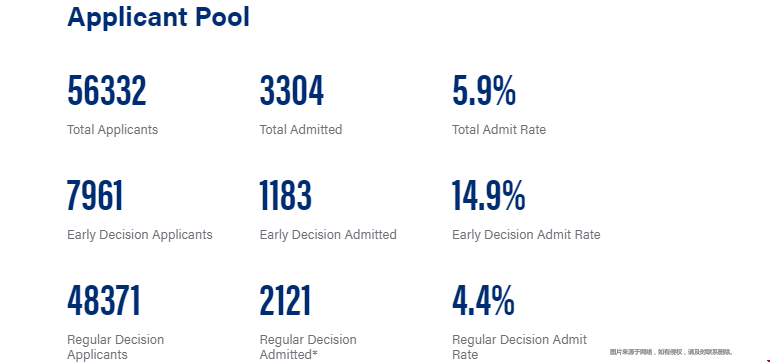Click the Early Decision Applicants label
The image size is (770, 362).
pyautogui.click(x=140, y=235)
